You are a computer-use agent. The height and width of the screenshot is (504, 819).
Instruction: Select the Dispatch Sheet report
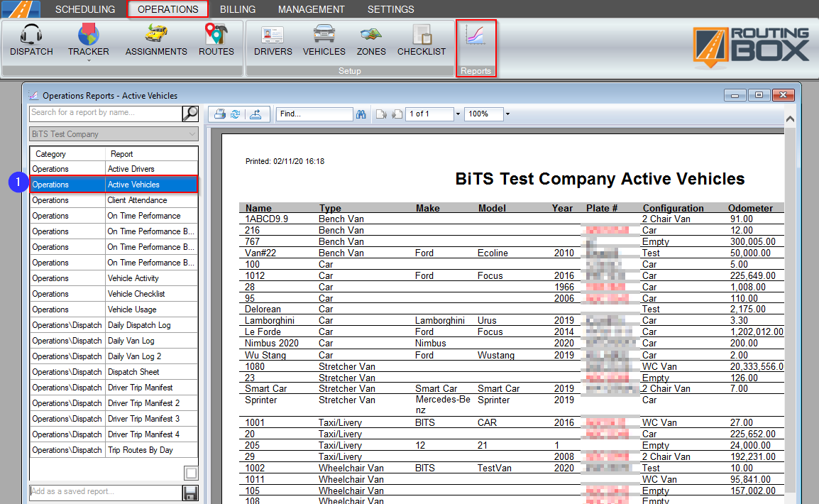tap(114, 372)
